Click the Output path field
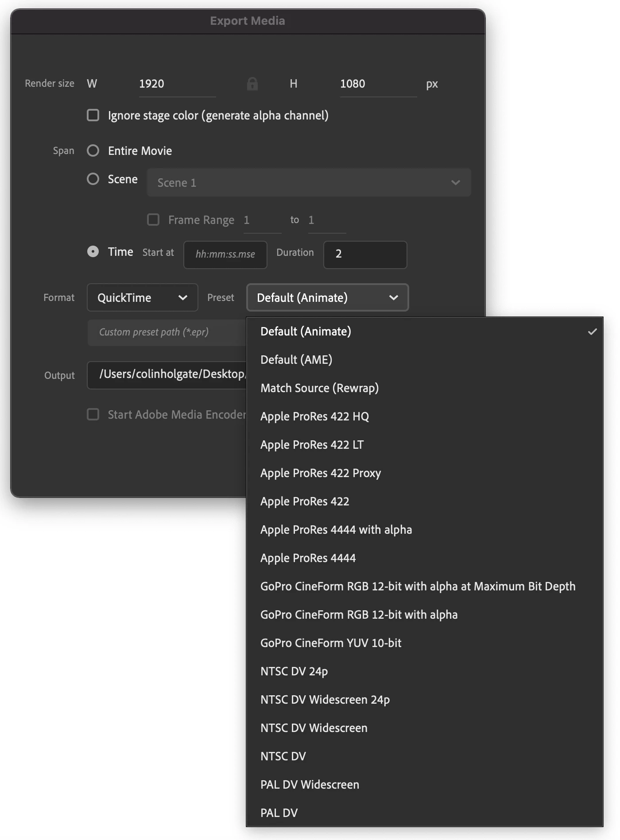Screen dimensions: 620x840 point(167,375)
